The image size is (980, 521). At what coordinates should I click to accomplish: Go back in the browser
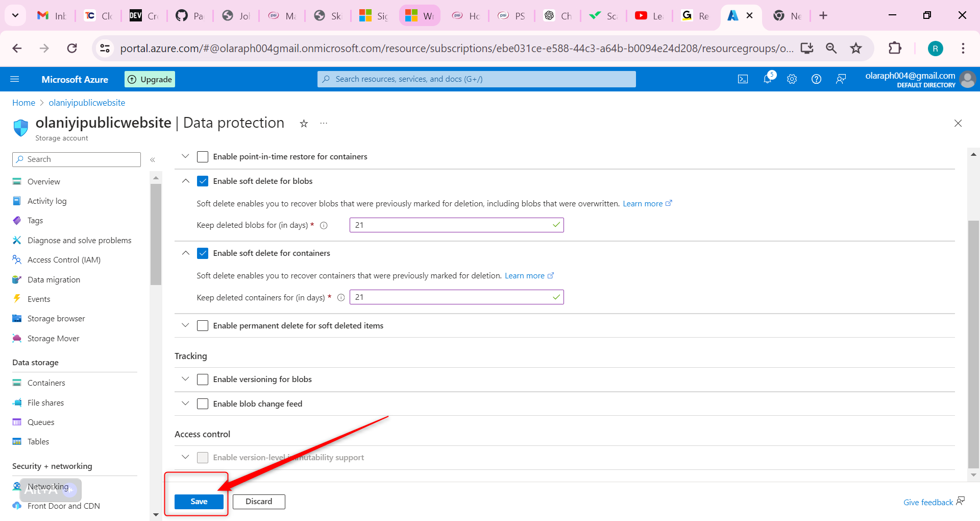(x=17, y=48)
